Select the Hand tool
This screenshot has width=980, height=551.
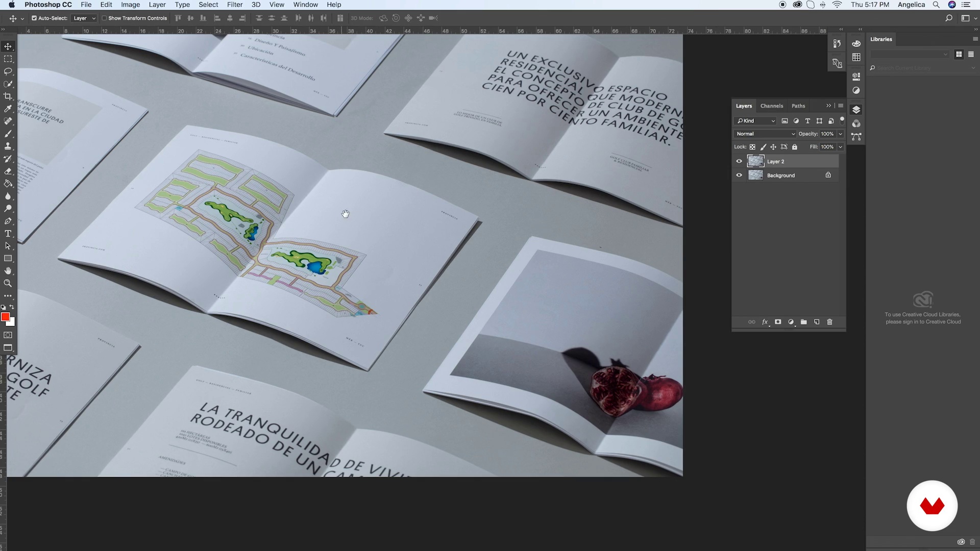[8, 271]
